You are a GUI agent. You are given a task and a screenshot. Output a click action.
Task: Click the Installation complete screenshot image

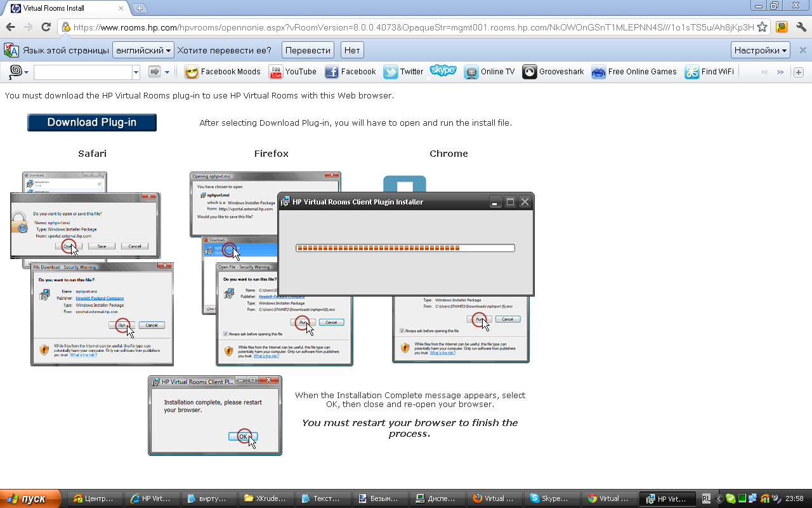[x=215, y=415]
